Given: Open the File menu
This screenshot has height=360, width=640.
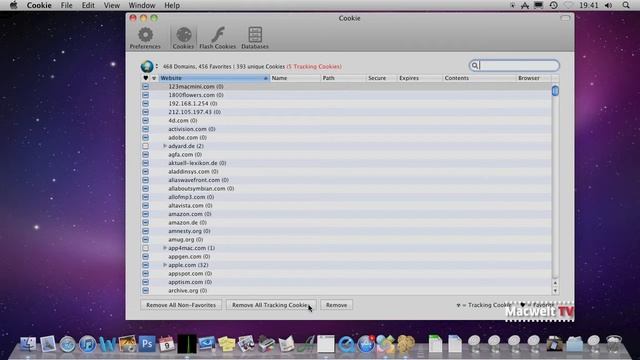Looking at the screenshot, I should pos(66,5).
